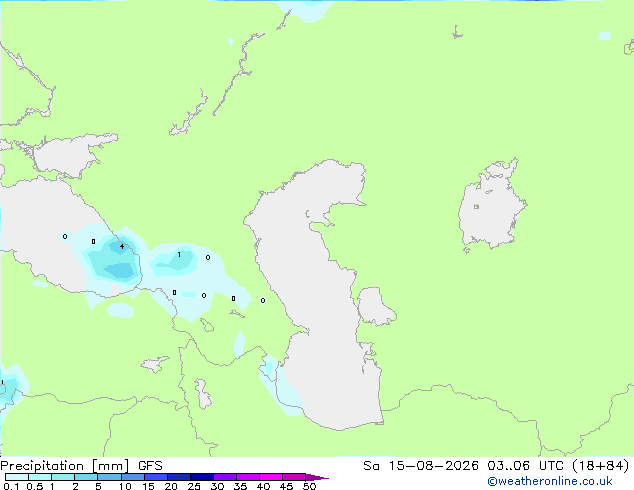
Task: Click the 0.5–1 mm legend swatch
Action: 40,477
